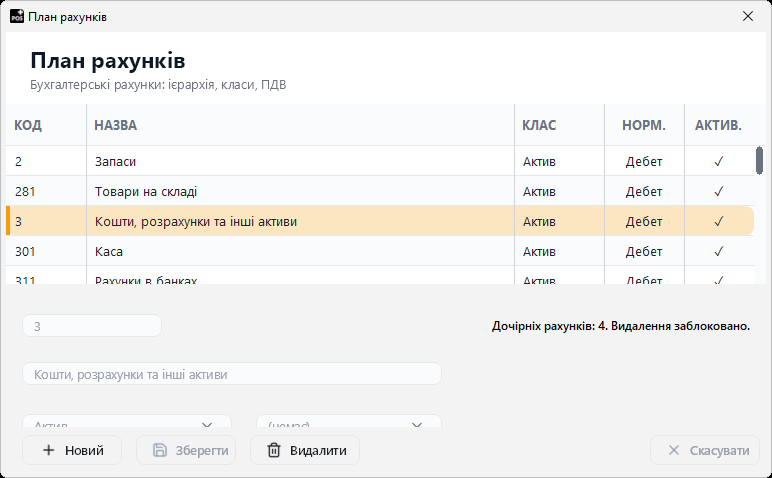The image size is (772, 478).
Task: Click Дебет cell in Товари на складі row
Action: click(644, 191)
